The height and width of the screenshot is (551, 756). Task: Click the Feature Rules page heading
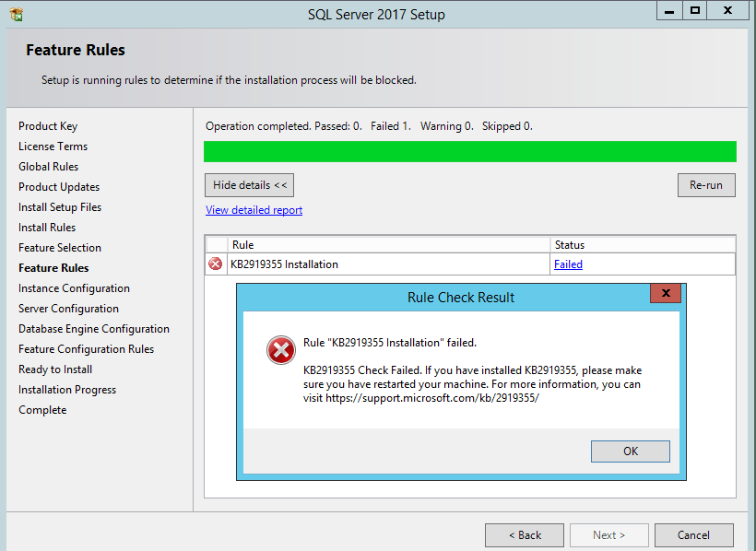pyautogui.click(x=76, y=50)
